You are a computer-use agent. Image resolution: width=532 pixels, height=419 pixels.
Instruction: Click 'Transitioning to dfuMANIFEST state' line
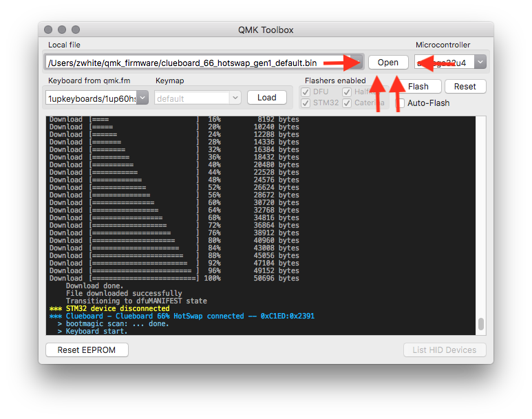click(136, 301)
